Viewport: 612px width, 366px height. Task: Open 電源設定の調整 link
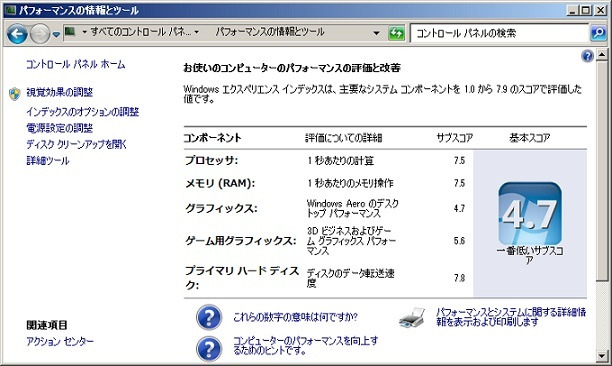coord(59,128)
